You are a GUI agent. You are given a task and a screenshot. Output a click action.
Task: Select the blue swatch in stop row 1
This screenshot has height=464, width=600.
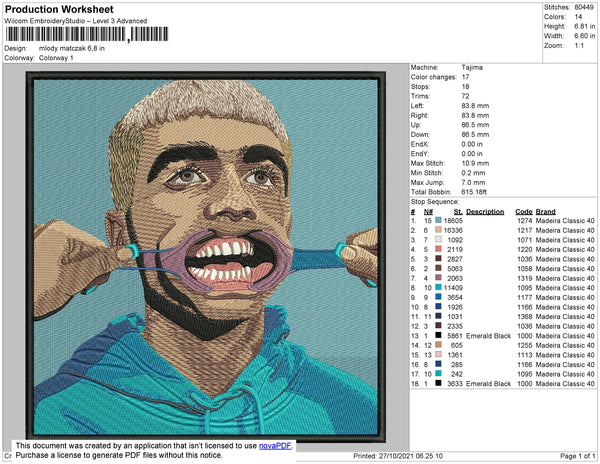(x=438, y=221)
